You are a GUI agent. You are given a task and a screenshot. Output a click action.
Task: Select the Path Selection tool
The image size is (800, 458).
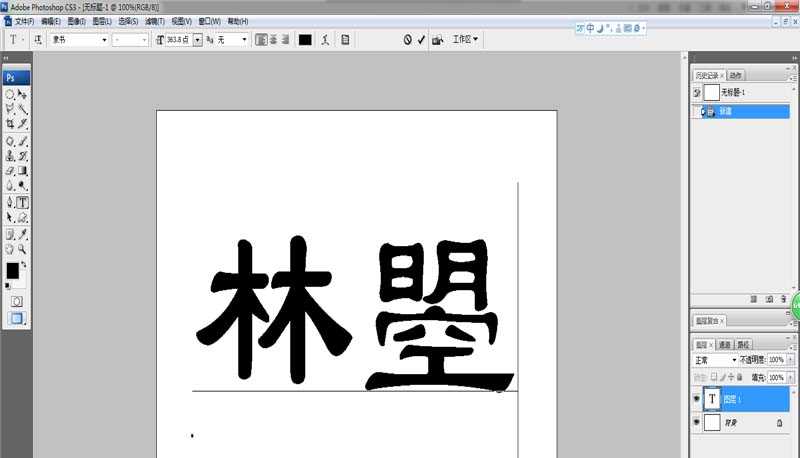point(10,217)
